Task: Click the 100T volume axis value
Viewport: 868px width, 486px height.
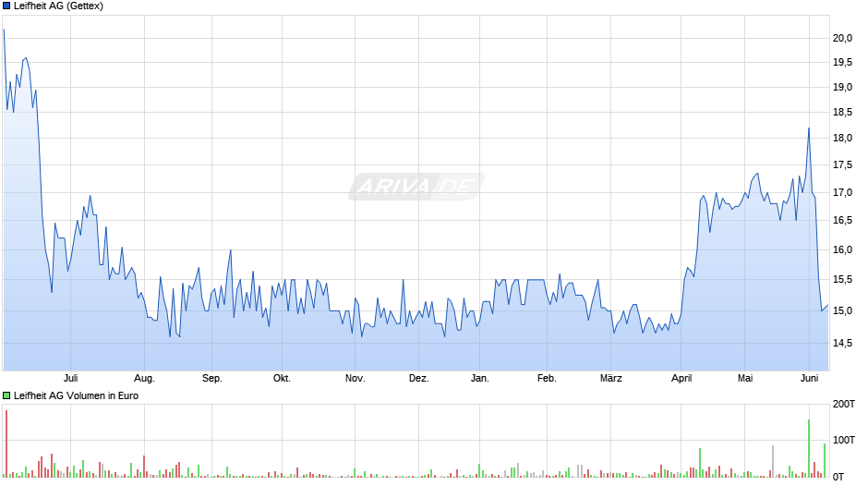Action: pos(844,440)
